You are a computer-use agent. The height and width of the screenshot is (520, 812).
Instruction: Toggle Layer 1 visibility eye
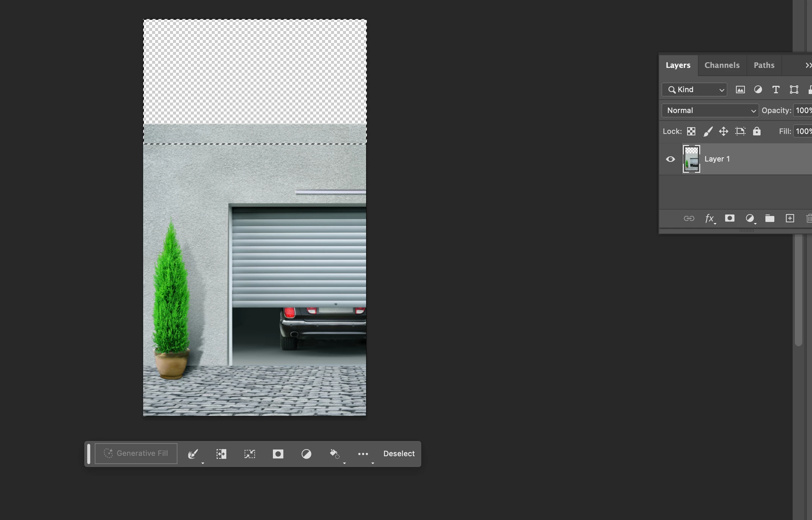coord(670,159)
